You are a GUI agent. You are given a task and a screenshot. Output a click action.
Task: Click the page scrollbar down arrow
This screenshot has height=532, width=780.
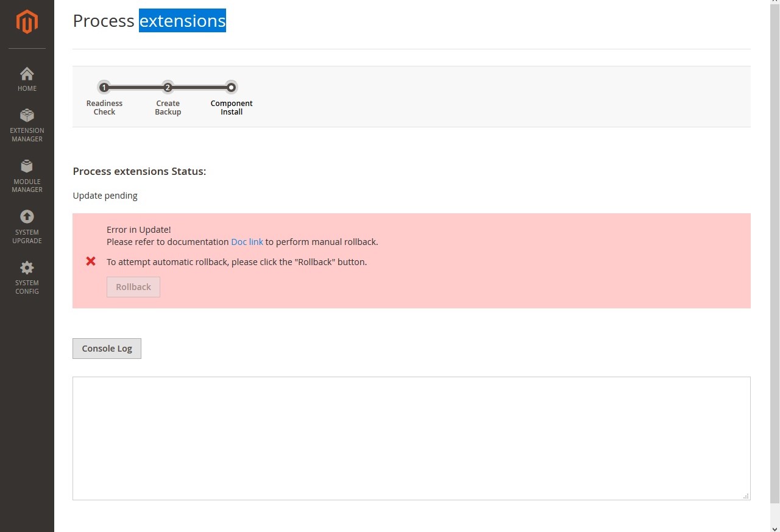click(775, 528)
